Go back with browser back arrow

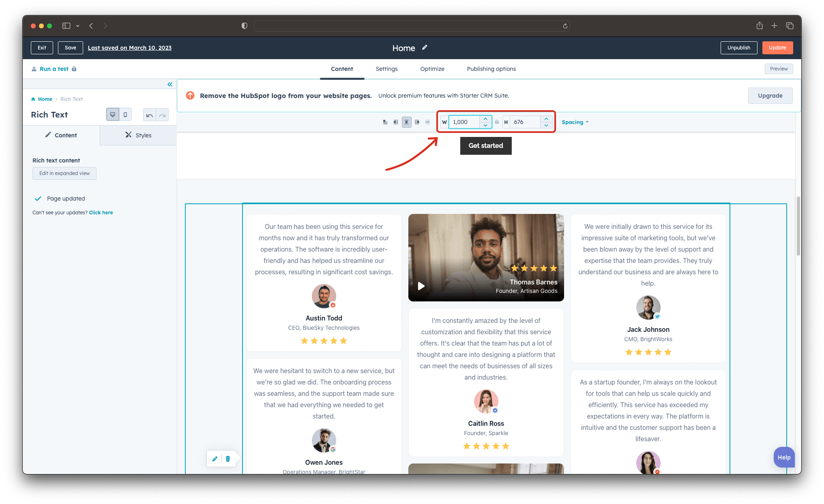(x=91, y=26)
